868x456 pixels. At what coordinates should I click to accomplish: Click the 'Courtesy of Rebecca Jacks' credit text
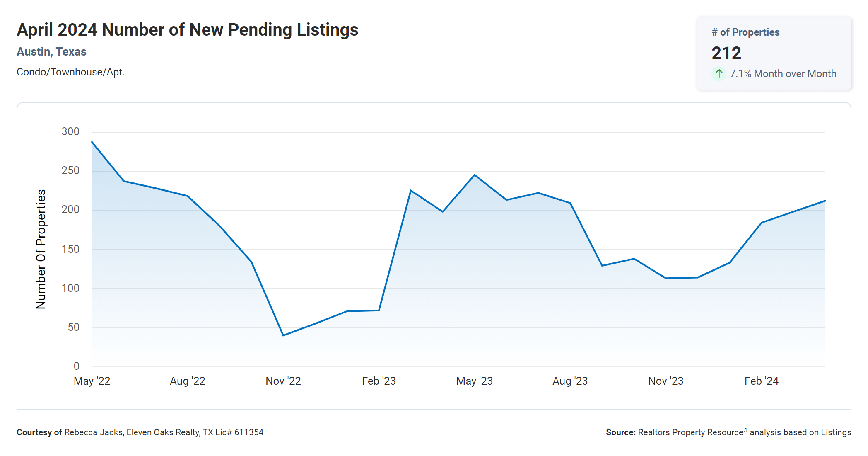(x=140, y=432)
